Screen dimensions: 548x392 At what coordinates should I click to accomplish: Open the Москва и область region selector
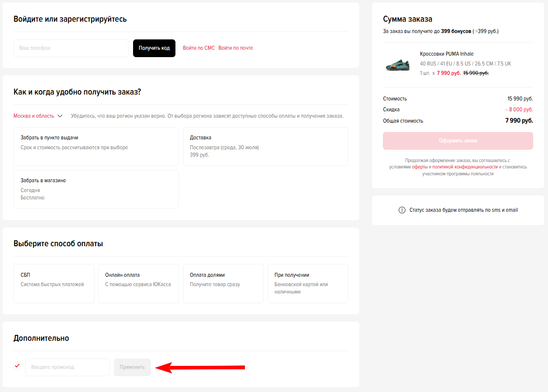click(34, 116)
